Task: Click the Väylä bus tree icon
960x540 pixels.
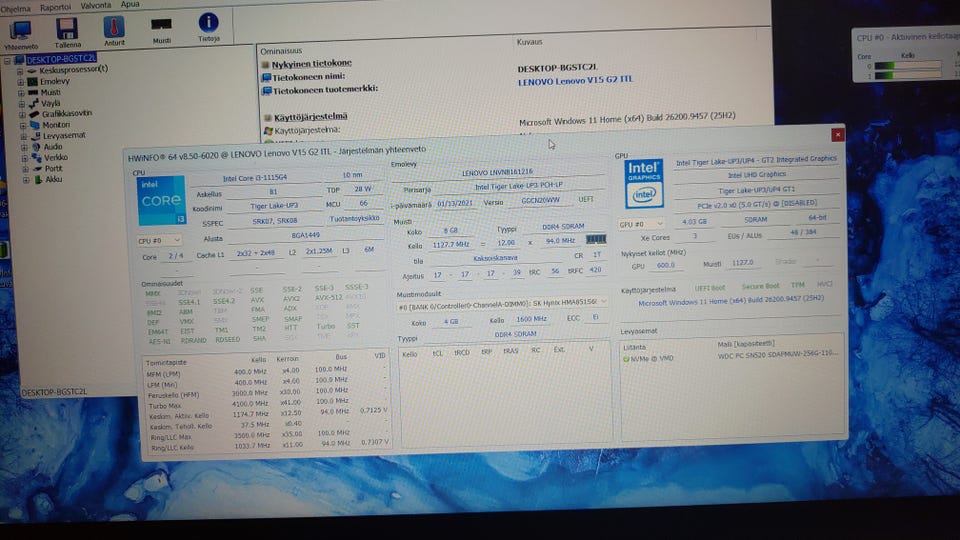Action: 34,103
